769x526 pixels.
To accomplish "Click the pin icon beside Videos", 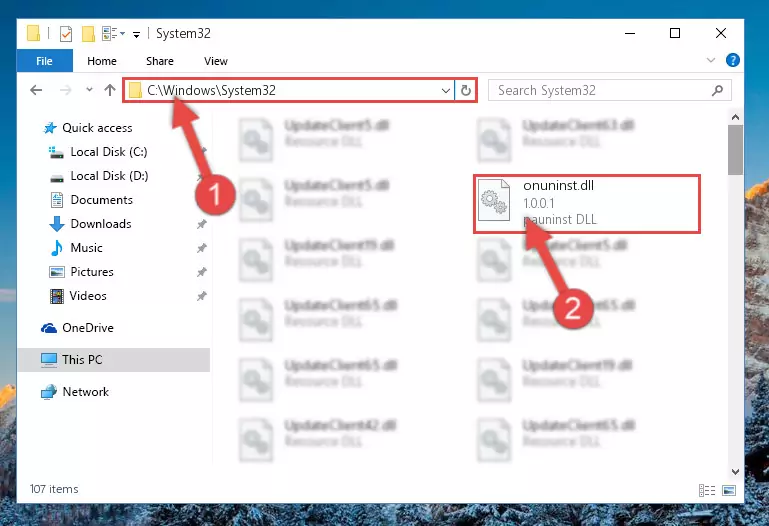I will point(202,296).
